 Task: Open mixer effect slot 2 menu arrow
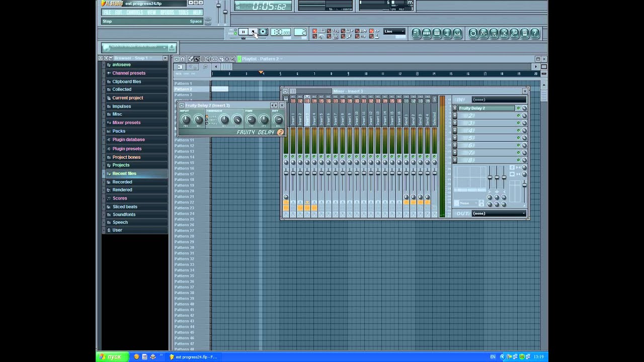point(455,116)
